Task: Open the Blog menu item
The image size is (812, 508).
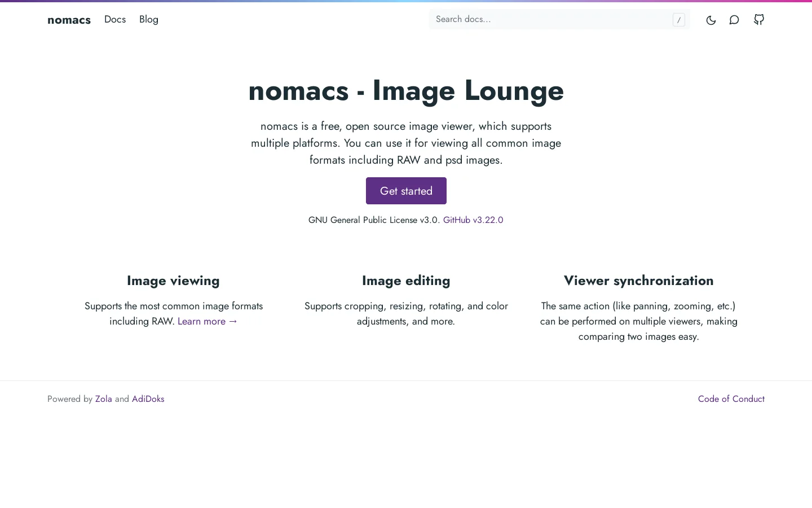Action: pos(149,19)
